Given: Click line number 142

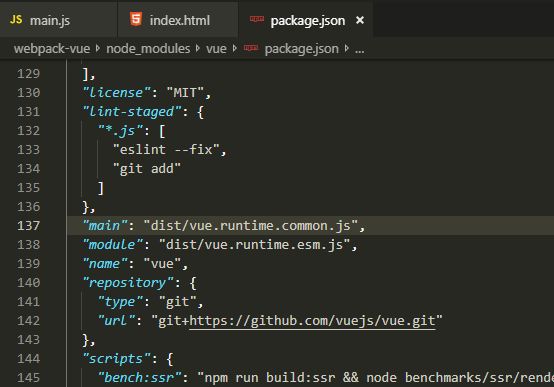Looking at the screenshot, I should click(x=29, y=321).
